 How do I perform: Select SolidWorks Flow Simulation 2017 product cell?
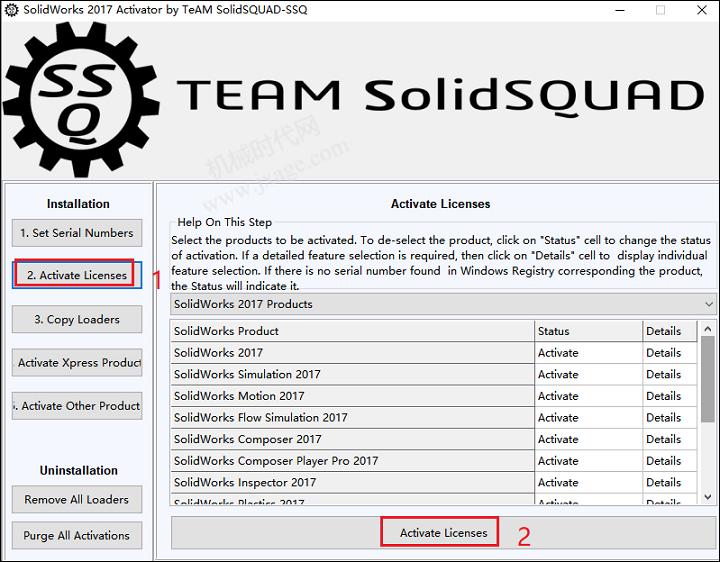point(352,417)
